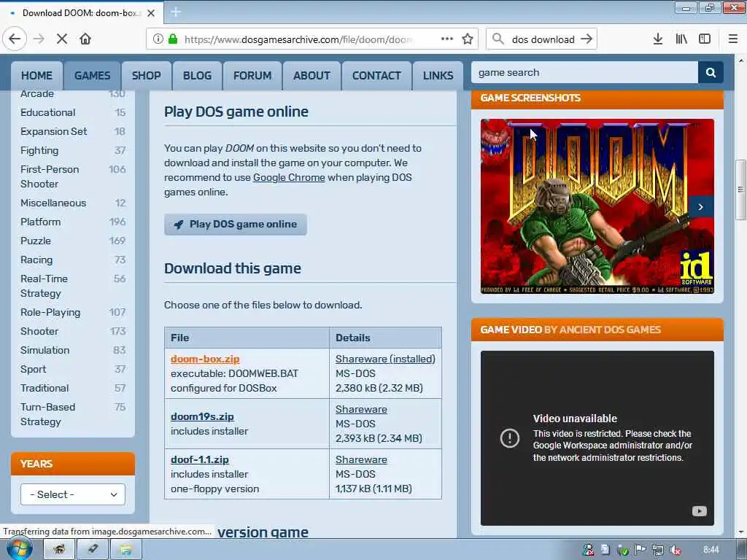Bookmark this page with the star icon

click(468, 39)
